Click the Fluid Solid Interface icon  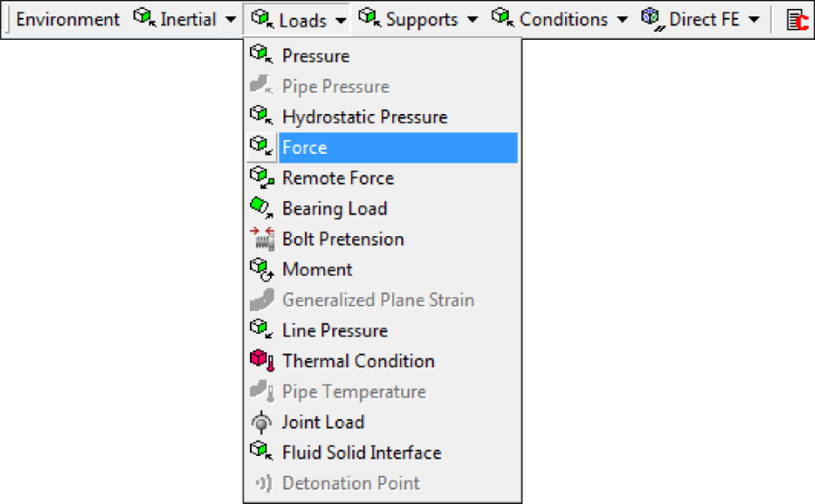click(261, 451)
